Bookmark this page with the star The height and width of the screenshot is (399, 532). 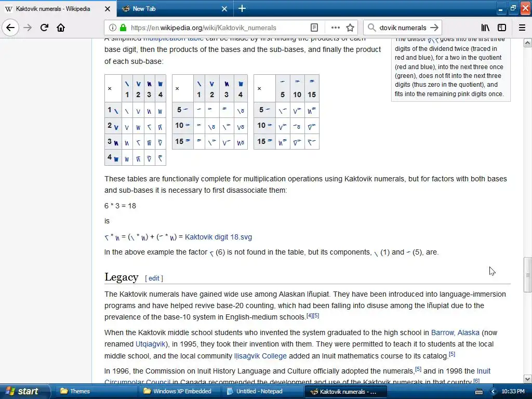coord(350,28)
